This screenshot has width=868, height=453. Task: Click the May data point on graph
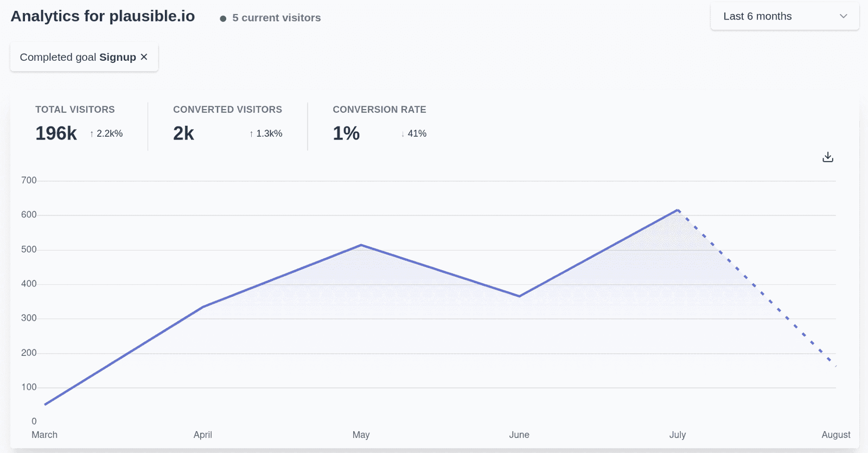point(361,245)
